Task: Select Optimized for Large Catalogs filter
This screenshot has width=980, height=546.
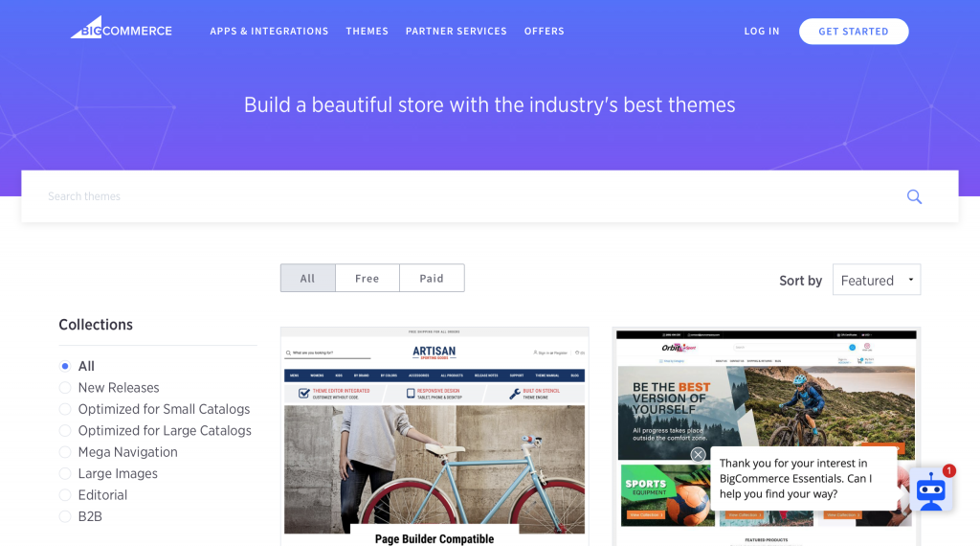Action: point(156,431)
